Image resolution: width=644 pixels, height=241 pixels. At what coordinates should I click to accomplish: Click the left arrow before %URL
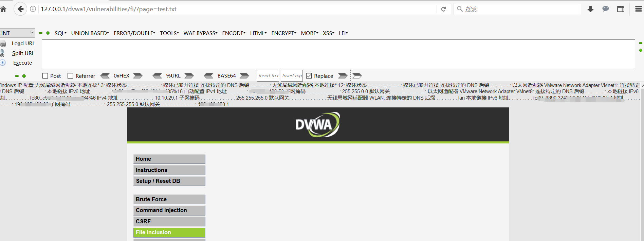click(157, 76)
